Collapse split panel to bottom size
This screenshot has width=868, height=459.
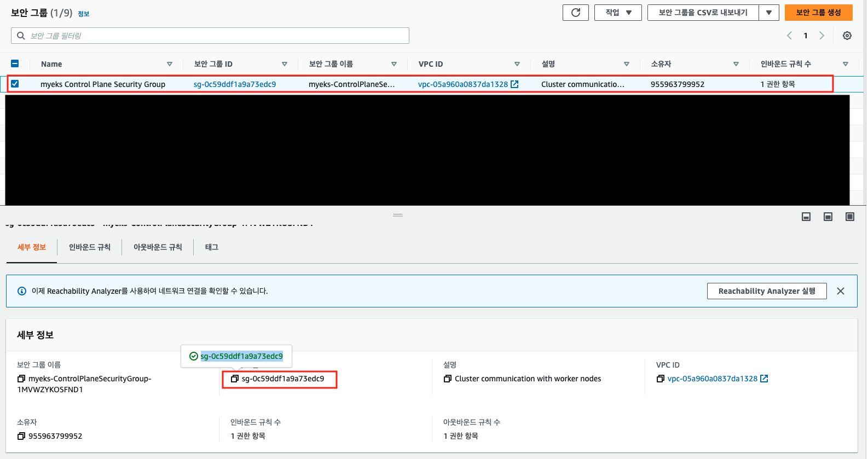[x=806, y=217]
